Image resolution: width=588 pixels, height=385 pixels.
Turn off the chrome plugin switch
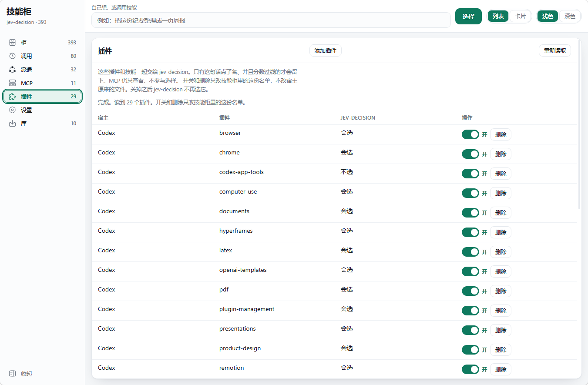click(x=470, y=154)
